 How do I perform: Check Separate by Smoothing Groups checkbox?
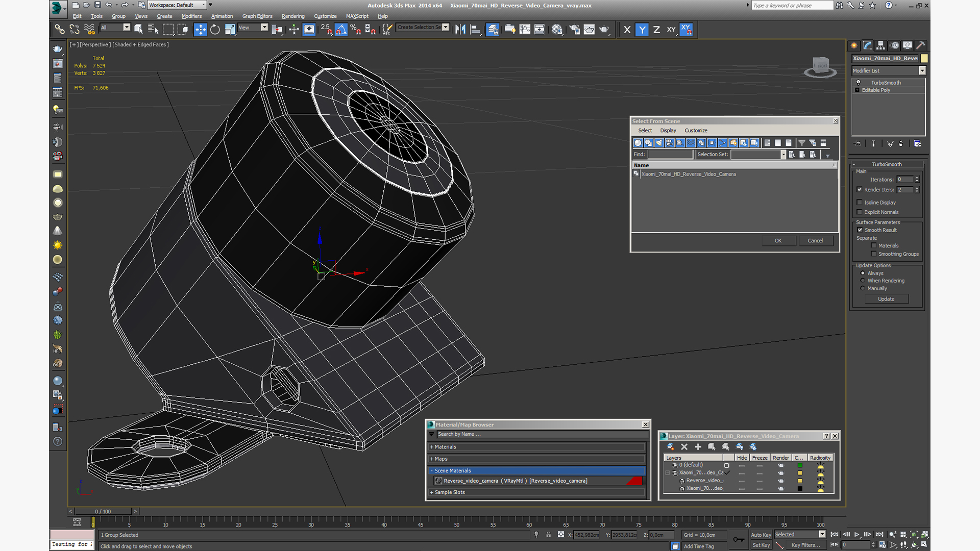click(x=874, y=254)
